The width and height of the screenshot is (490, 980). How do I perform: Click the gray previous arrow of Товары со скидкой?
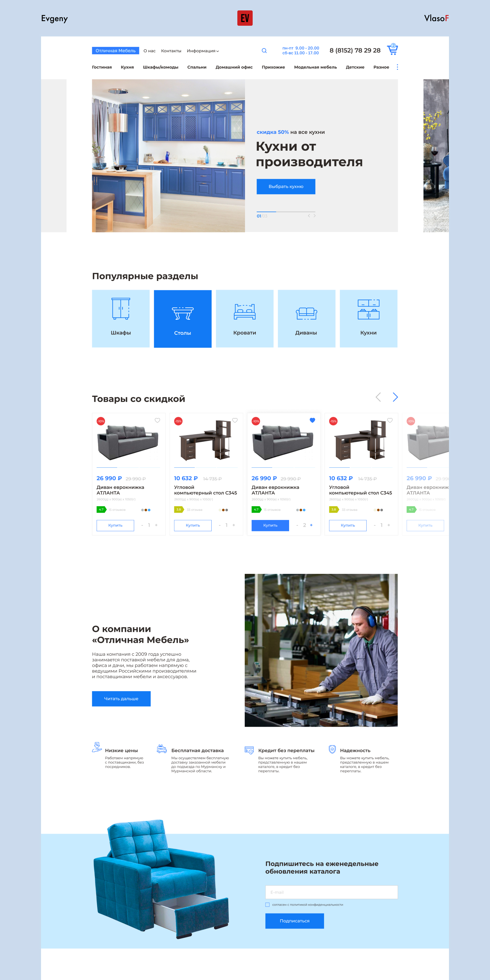coord(378,397)
